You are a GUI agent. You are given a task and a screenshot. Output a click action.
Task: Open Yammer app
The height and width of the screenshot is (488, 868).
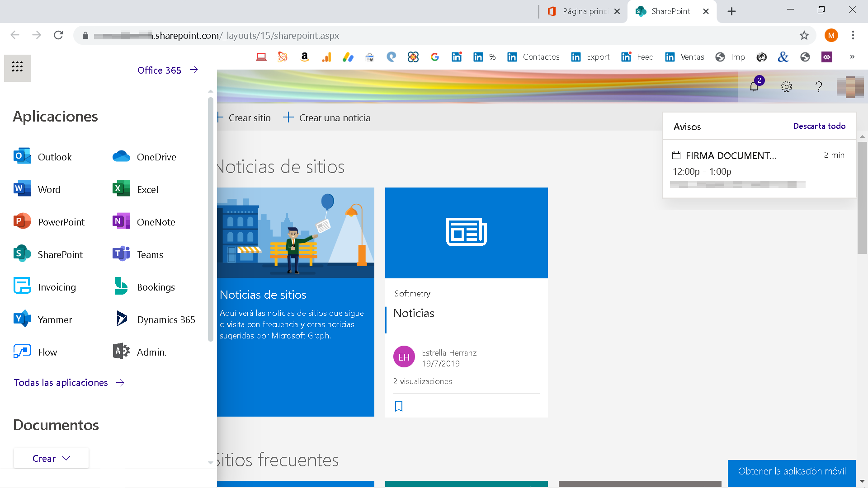point(43,319)
